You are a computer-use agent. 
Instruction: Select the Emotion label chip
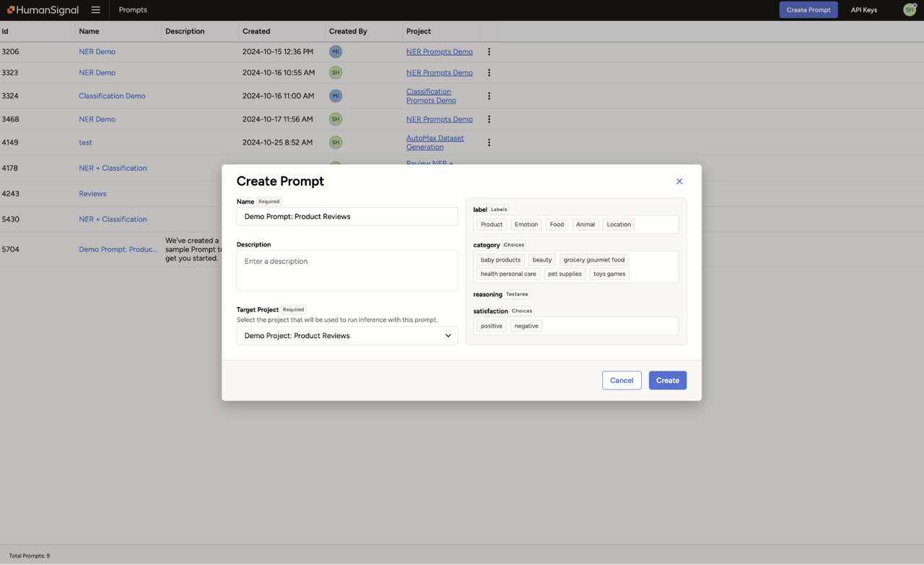pos(526,224)
